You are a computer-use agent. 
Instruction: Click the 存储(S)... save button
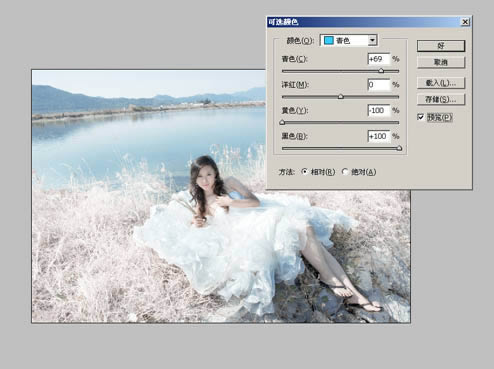click(441, 99)
